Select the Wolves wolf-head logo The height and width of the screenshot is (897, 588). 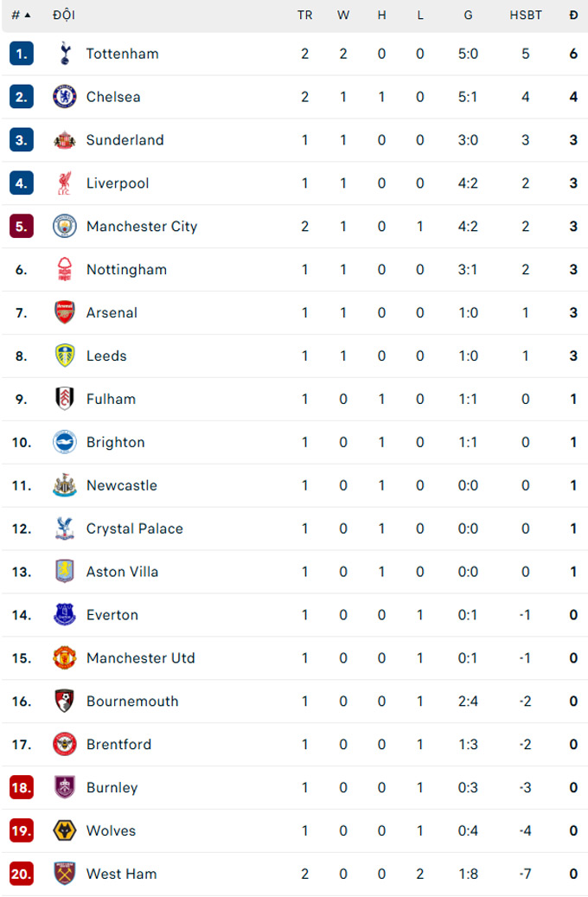[65, 830]
